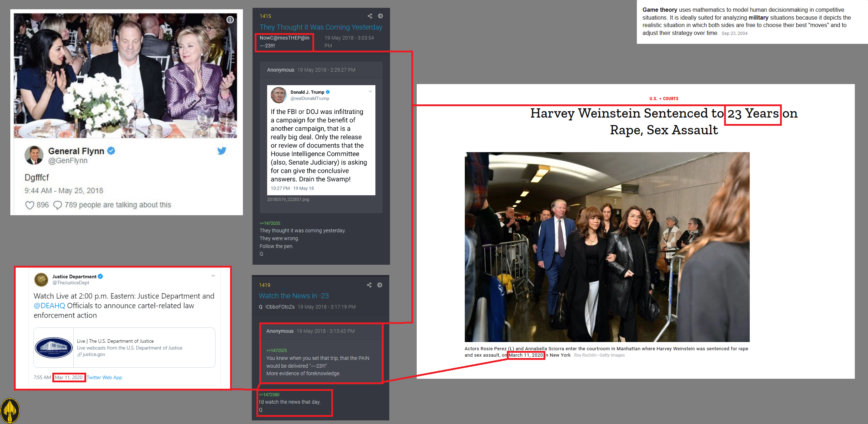The width and height of the screenshot is (868, 424).
Task: Like the General Flynn tweet heart
Action: pyautogui.click(x=30, y=205)
